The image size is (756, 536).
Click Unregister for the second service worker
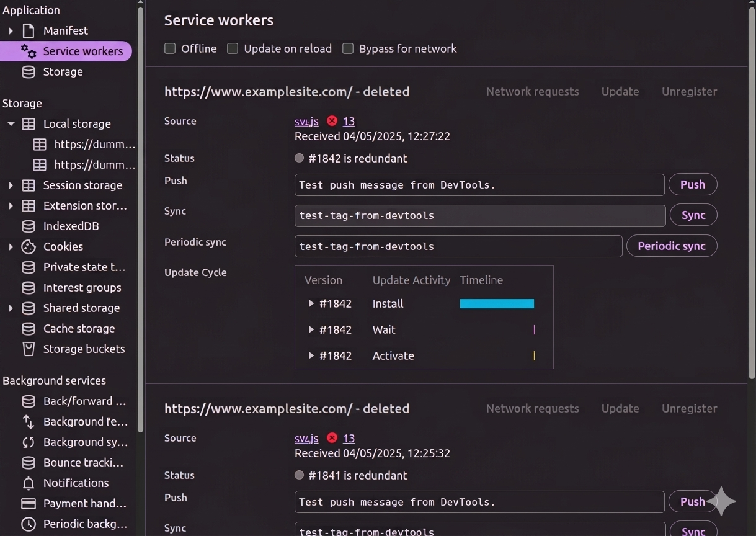tap(689, 408)
